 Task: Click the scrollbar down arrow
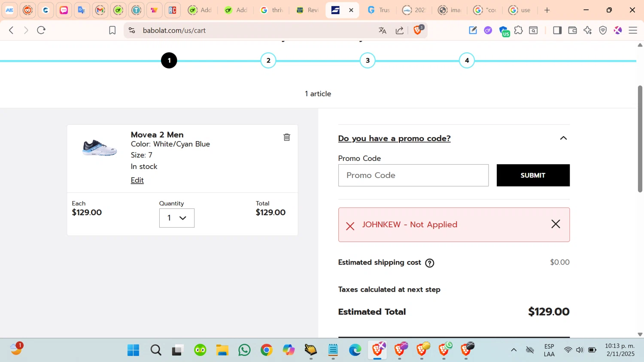click(x=640, y=334)
